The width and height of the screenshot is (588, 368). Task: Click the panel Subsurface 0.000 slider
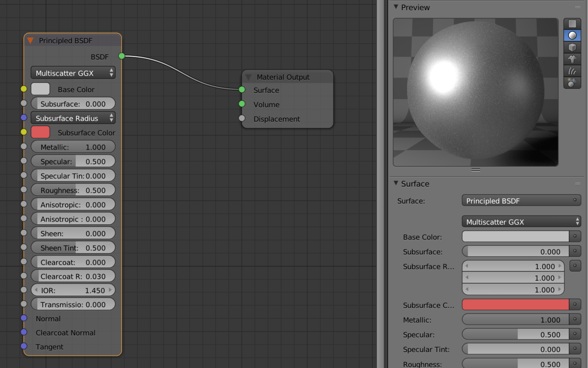pos(515,251)
